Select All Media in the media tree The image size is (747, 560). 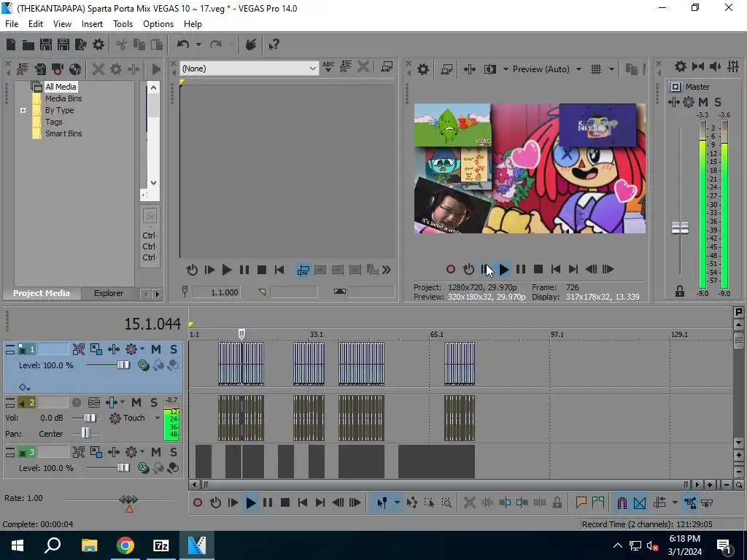click(x=61, y=87)
